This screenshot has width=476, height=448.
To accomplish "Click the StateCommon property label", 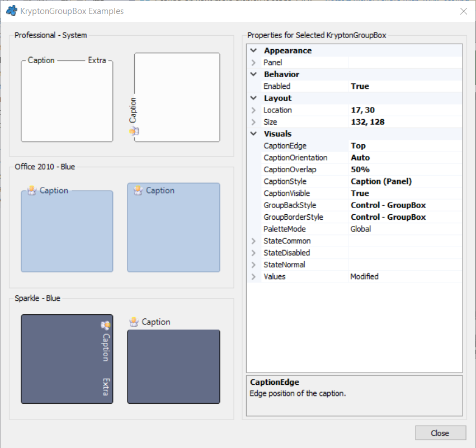I will (287, 240).
